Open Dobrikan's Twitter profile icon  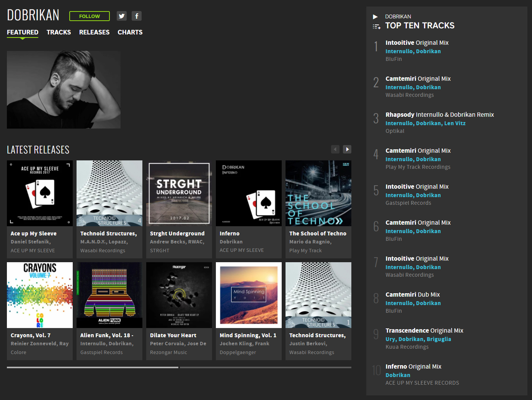pos(122,16)
